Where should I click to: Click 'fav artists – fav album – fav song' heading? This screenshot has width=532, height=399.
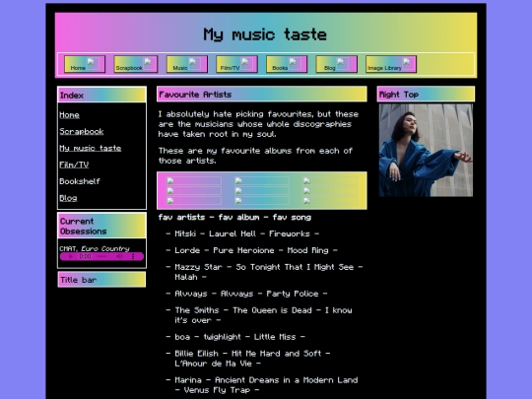coord(234,217)
